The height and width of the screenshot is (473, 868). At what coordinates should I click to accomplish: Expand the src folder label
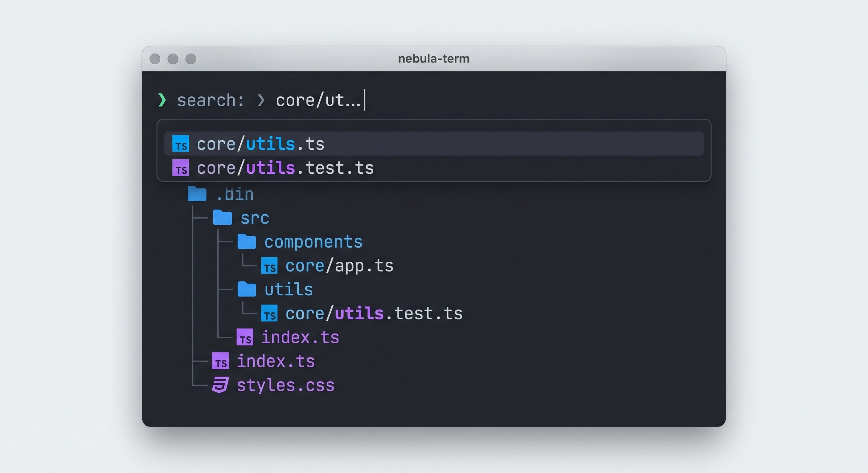click(x=255, y=218)
